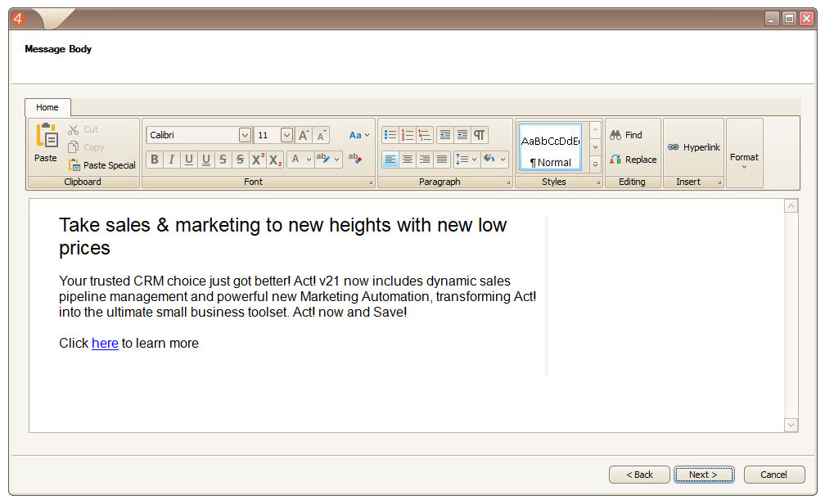Open Insert group dialog launcher
Screen dimensions: 825x504
click(719, 182)
